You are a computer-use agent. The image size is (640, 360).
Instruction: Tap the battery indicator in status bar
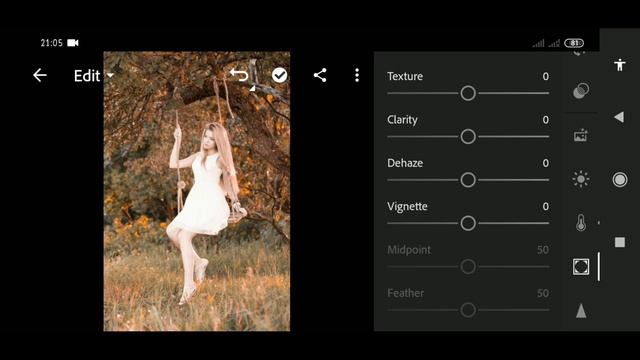tap(574, 43)
